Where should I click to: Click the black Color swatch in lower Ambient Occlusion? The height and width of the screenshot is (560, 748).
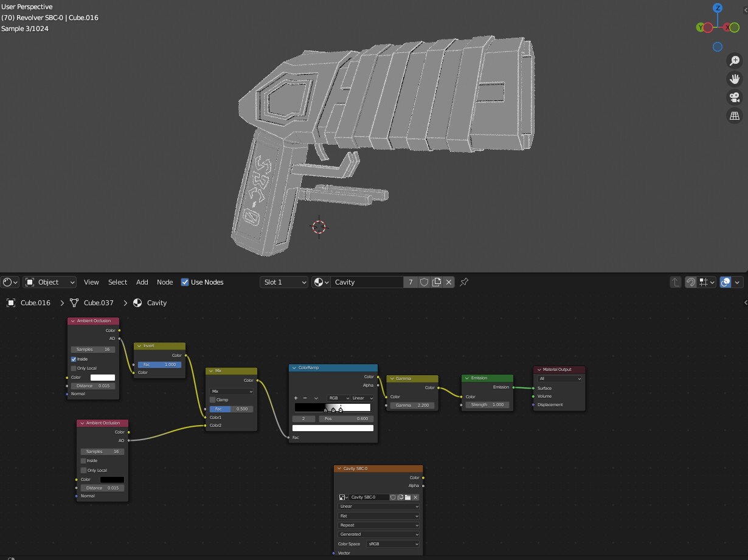pos(112,480)
